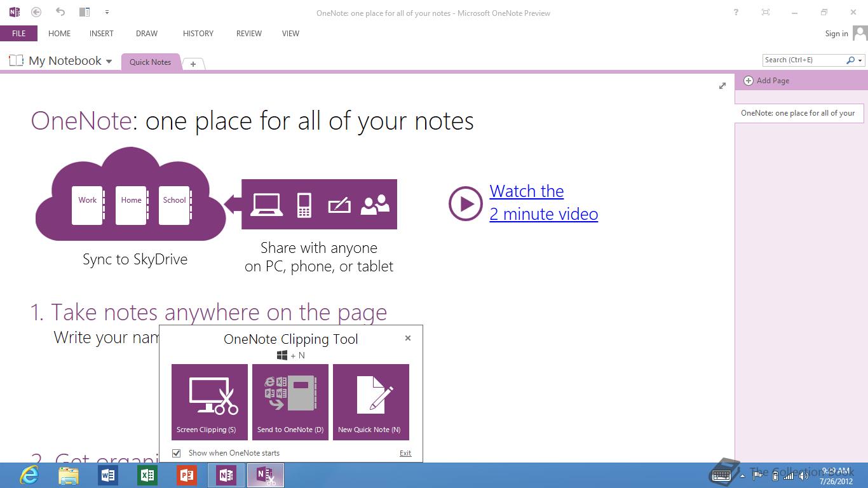Click the Home notebook in the cloud graphic

coord(132,205)
